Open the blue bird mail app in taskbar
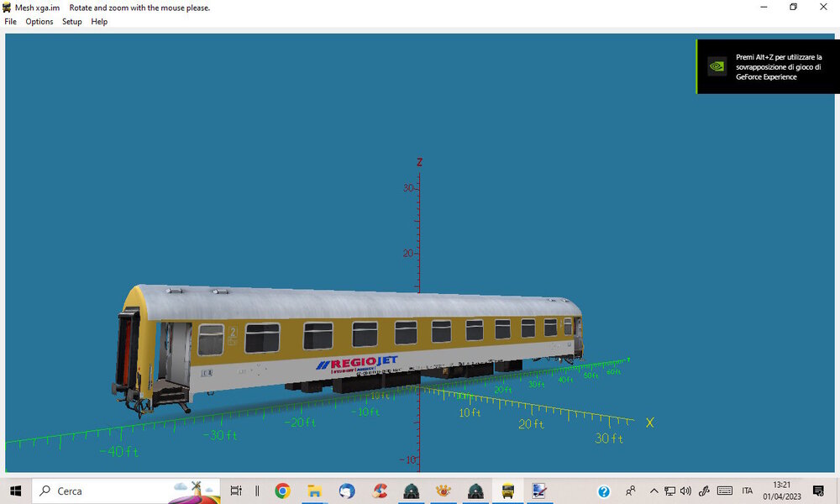Image resolution: width=840 pixels, height=504 pixels. [x=347, y=491]
